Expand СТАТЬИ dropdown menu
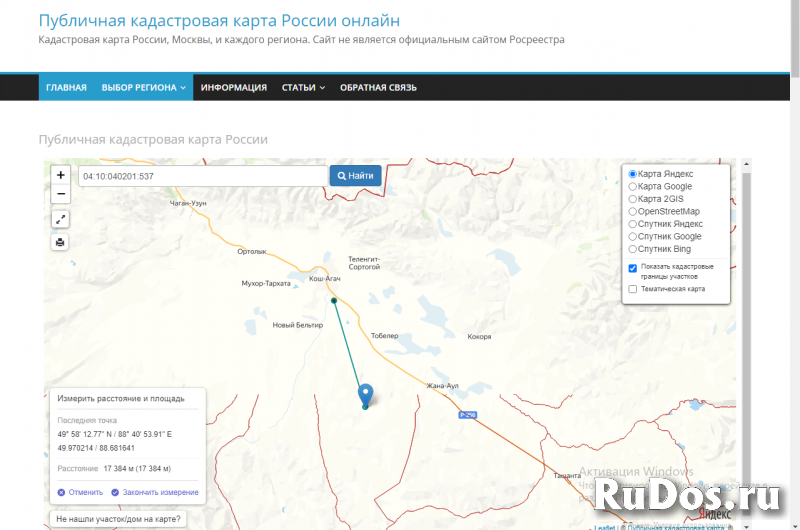The image size is (800, 530). (x=303, y=88)
